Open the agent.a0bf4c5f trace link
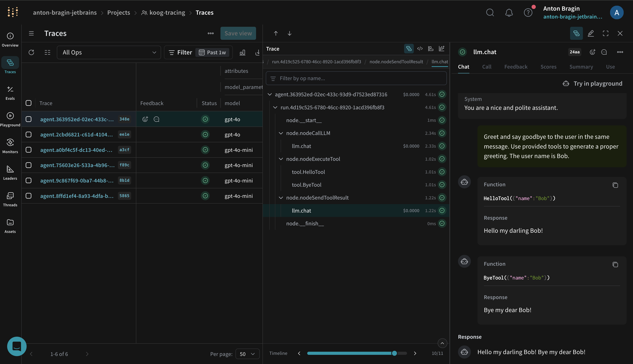Screen dimensions: 633x364 pyautogui.click(x=76, y=150)
